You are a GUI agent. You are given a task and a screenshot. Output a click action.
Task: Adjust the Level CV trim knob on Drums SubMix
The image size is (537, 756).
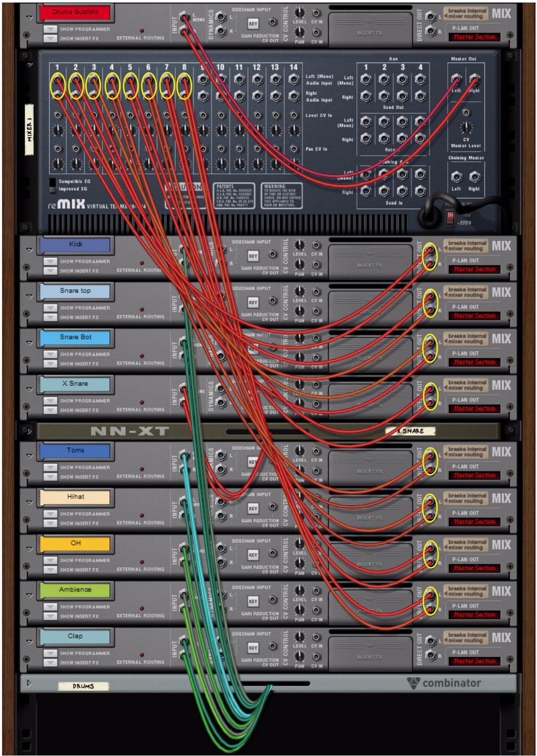tap(300, 13)
